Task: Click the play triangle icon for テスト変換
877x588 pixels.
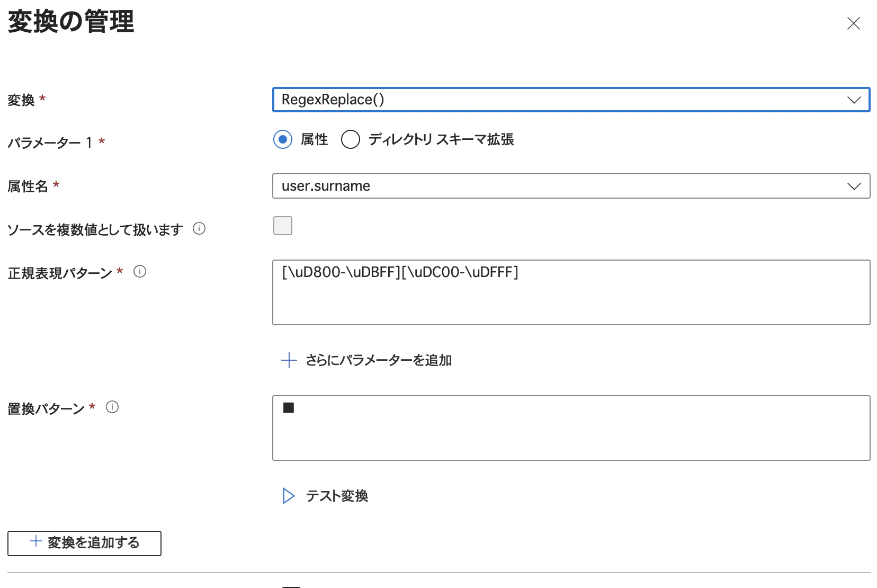Action: [x=288, y=496]
